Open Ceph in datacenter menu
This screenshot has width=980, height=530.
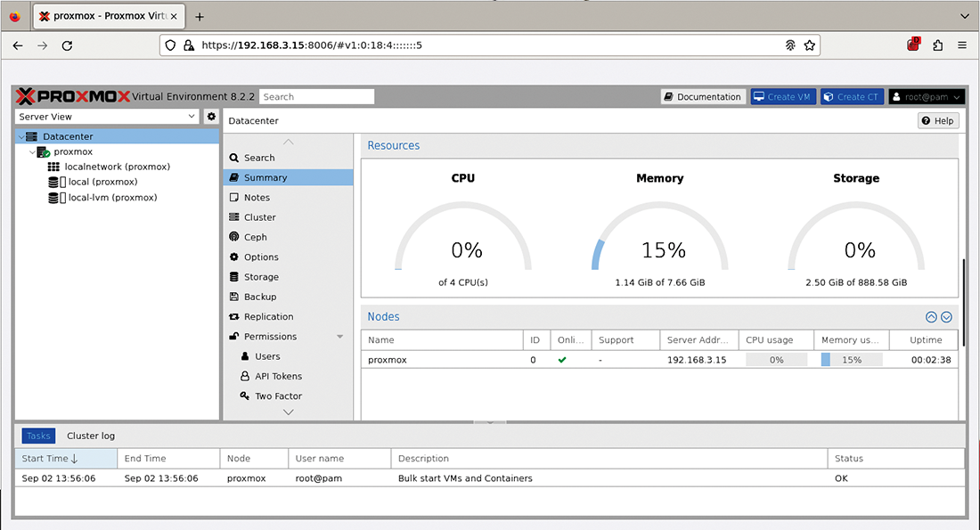pos(288,238)
